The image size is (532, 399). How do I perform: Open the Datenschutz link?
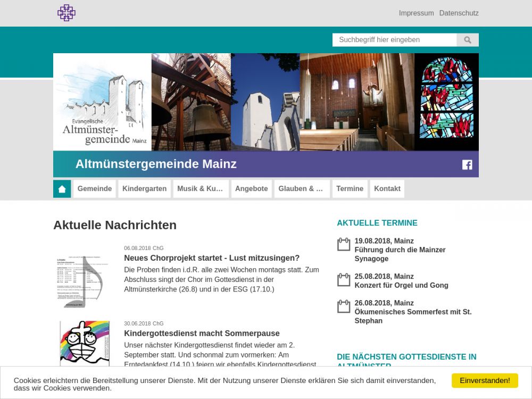pyautogui.click(x=459, y=13)
